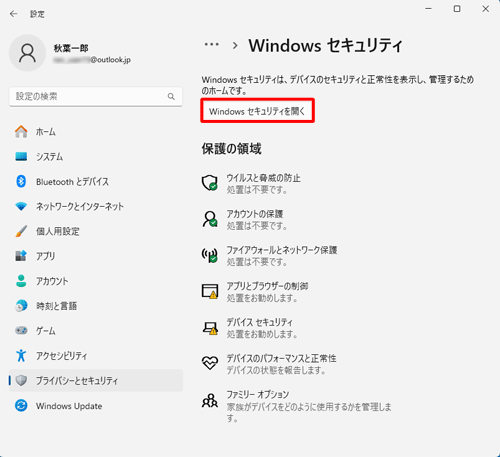Open アプリ settings category
The height and width of the screenshot is (457, 500).
(x=96, y=256)
